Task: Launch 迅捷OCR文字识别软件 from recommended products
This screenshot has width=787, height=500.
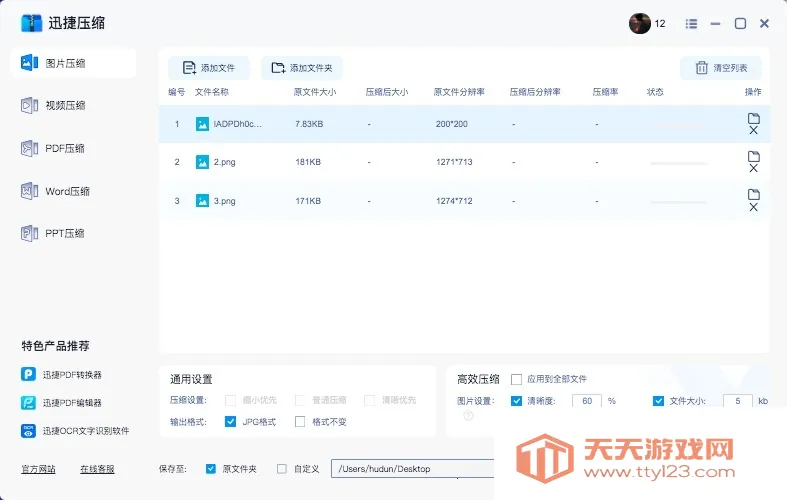Action: 28,431
